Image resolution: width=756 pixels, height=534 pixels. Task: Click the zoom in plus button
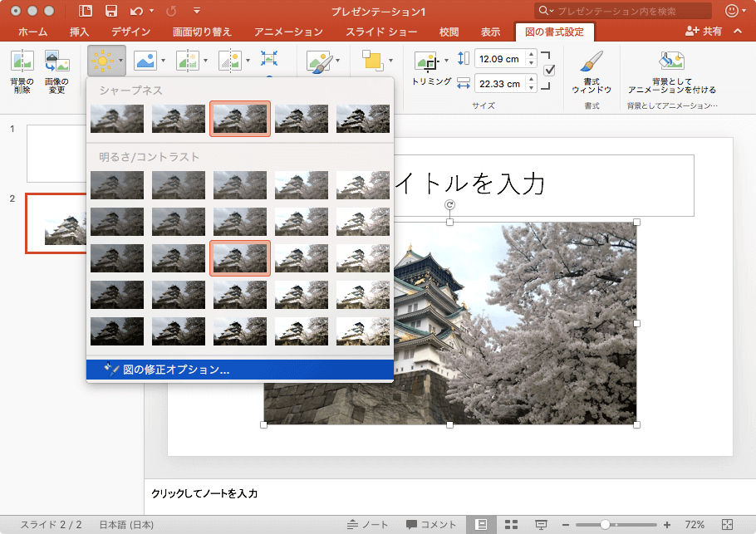coord(666,525)
